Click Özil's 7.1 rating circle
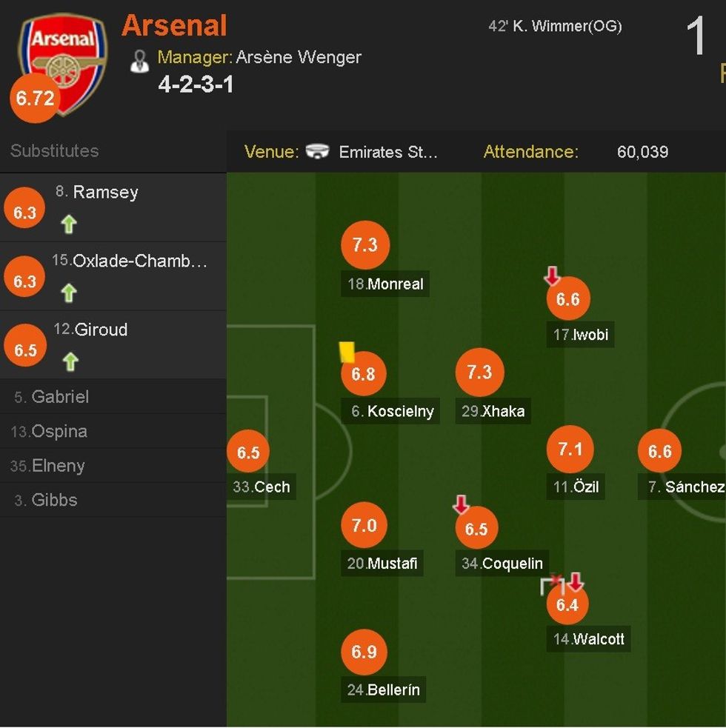This screenshot has width=726, height=728. point(570,449)
